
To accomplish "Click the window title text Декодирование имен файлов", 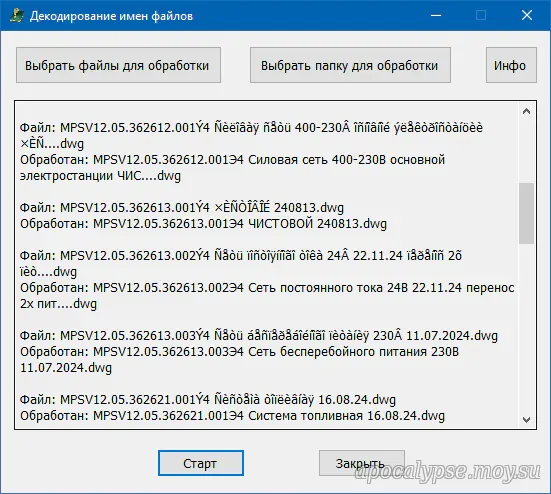I will pos(111,16).
